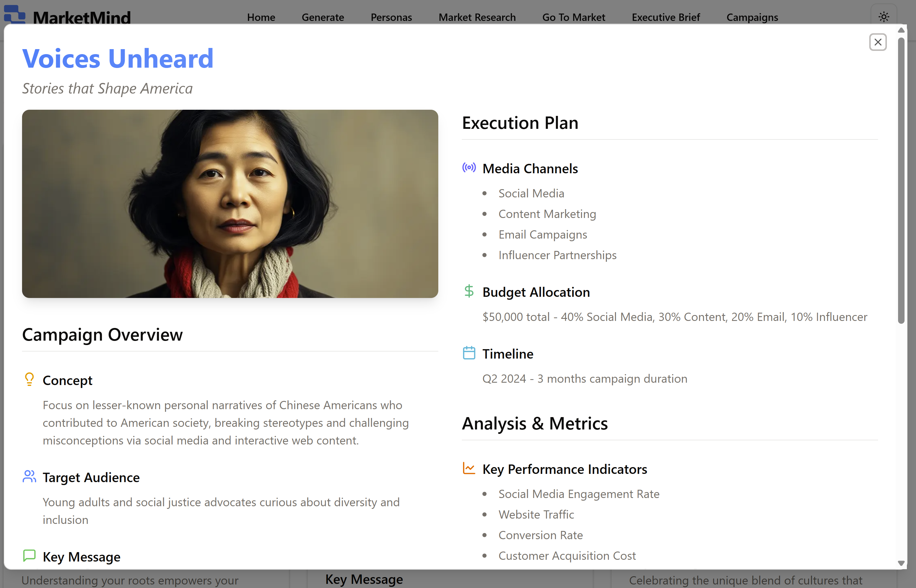Open the Executive Brief page
The width and height of the screenshot is (916, 588).
665,17
